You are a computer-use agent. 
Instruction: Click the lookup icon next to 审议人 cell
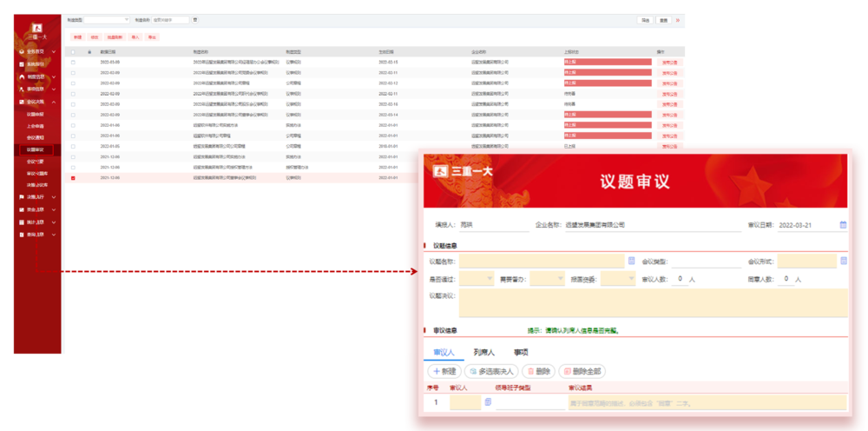[488, 402]
